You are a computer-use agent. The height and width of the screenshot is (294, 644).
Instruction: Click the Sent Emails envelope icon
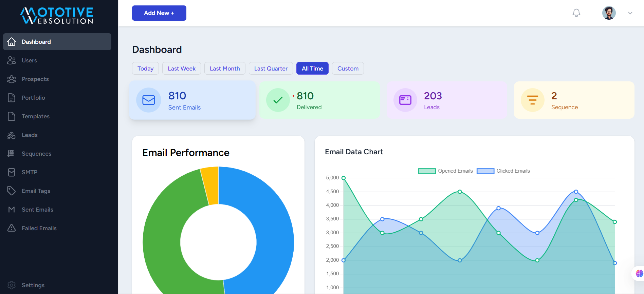(x=148, y=100)
